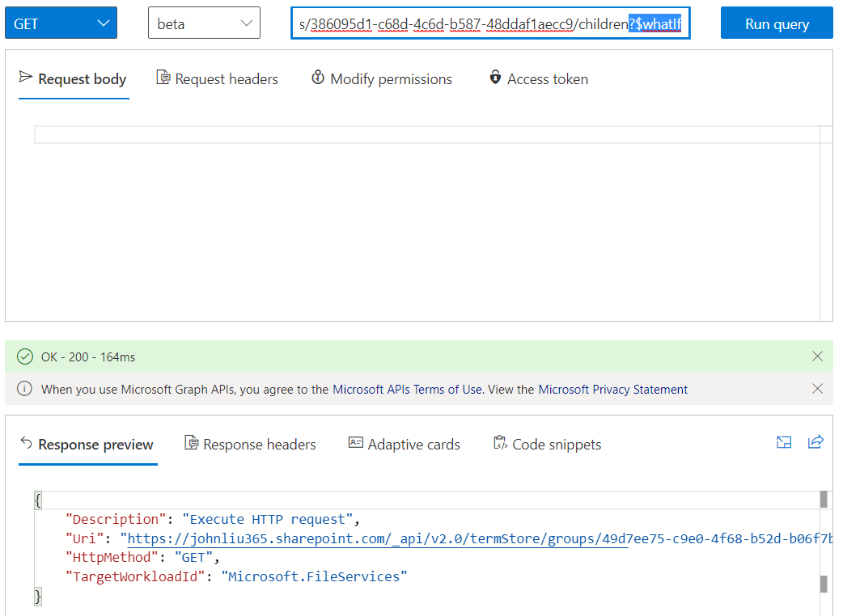Click the Access token lock icon
Viewport: 843px width, 616px height.
coord(495,78)
